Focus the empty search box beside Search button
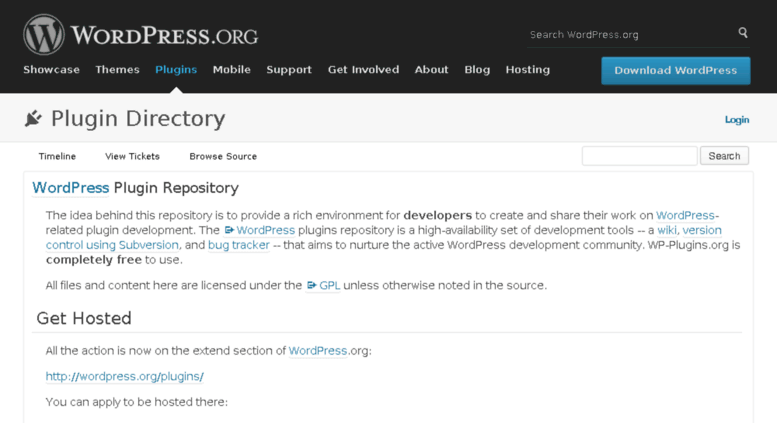This screenshot has height=423, width=777. pos(640,156)
